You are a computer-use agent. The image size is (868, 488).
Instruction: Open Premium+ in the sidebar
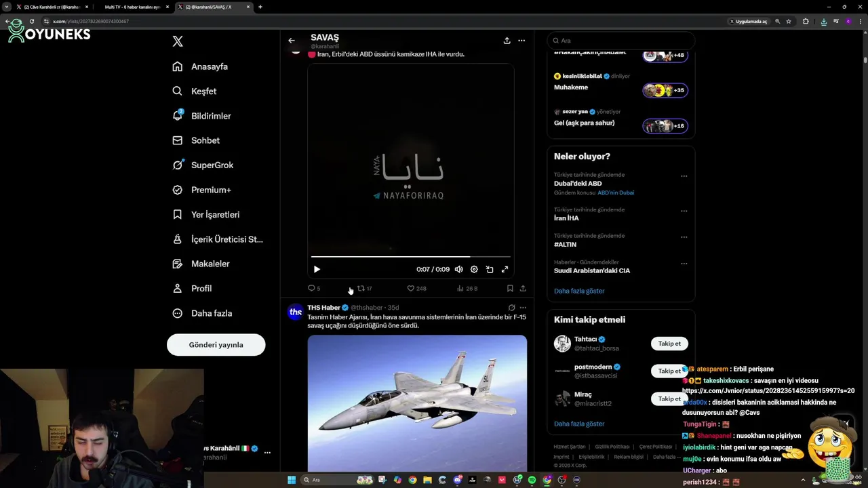(x=202, y=190)
